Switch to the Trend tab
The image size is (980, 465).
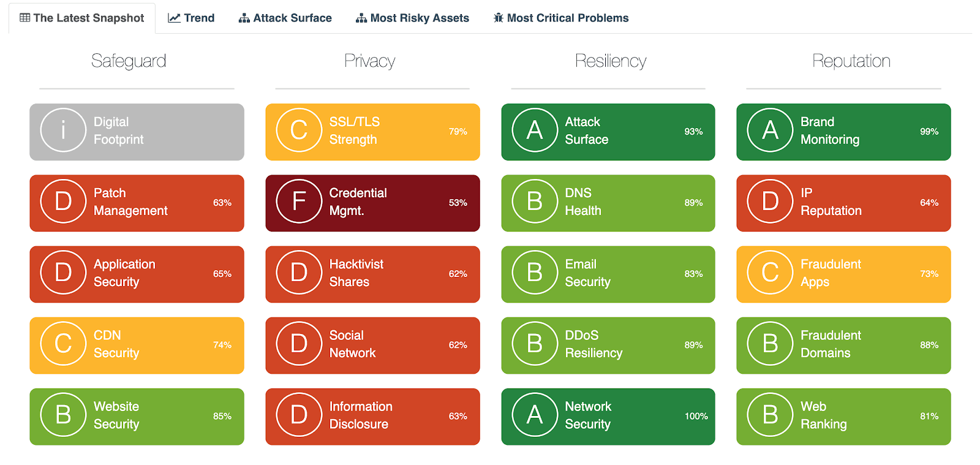click(x=192, y=18)
